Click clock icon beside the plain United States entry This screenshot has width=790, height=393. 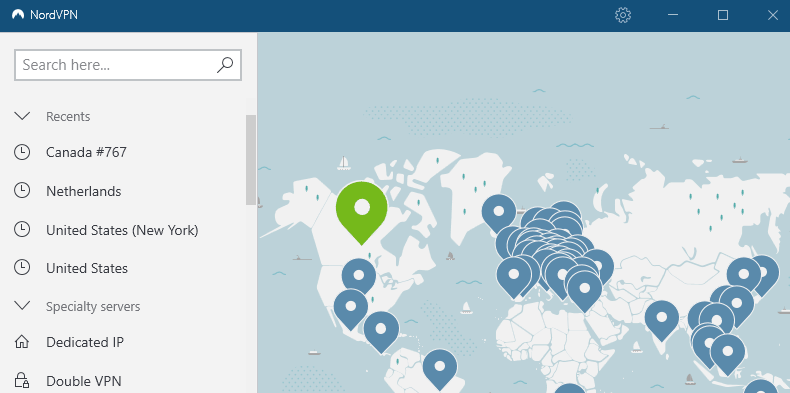click(x=22, y=268)
